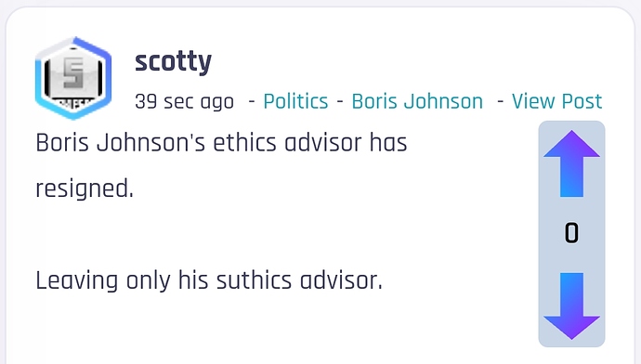641x364 pixels.
Task: Click the purple-blue upward vote arrow
Action: pyautogui.click(x=571, y=163)
